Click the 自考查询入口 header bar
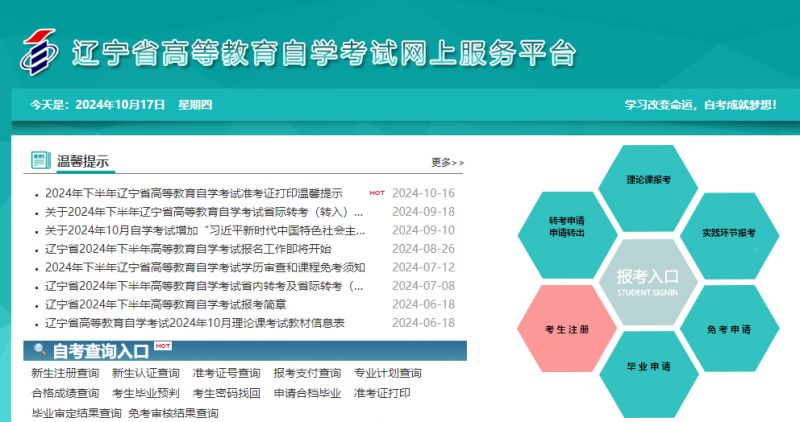This screenshot has width=800, height=422. 245,351
